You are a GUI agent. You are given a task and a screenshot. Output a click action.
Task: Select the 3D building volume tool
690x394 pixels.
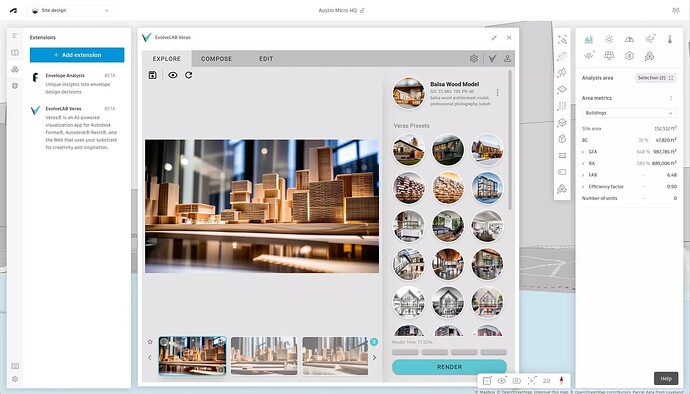(562, 122)
